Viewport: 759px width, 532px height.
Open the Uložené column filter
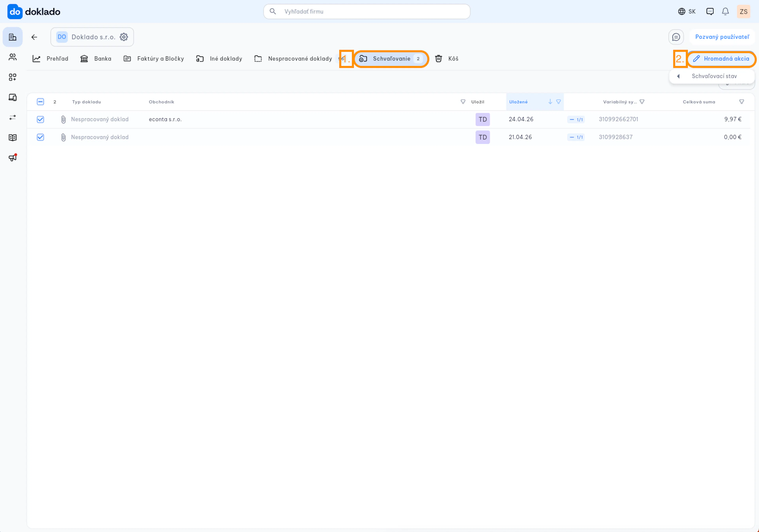[x=559, y=102]
